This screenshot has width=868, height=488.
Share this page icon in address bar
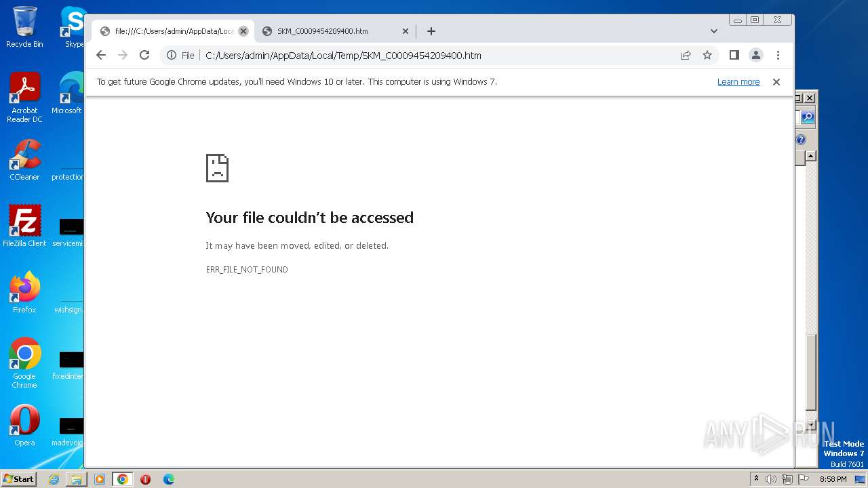(686, 55)
